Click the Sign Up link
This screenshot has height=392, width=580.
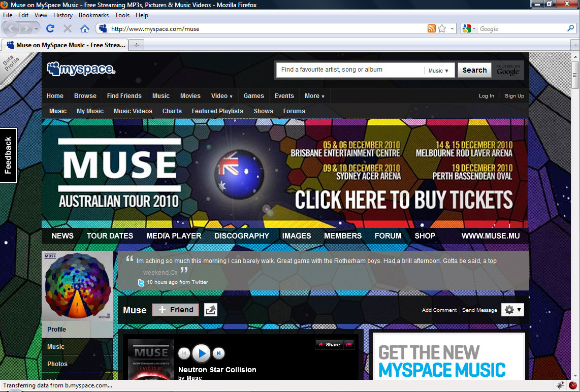point(514,96)
